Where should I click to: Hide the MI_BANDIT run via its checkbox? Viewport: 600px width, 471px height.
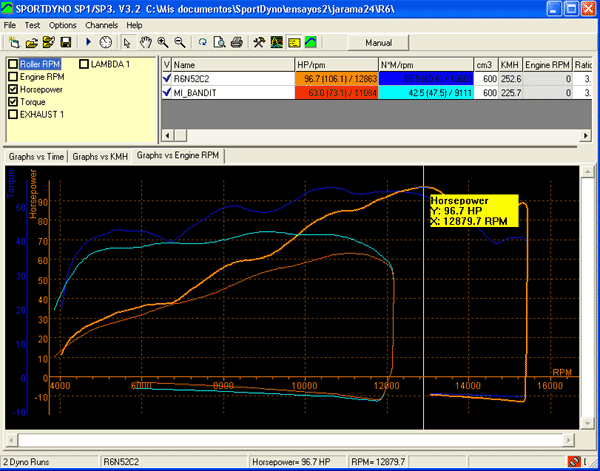click(x=167, y=91)
